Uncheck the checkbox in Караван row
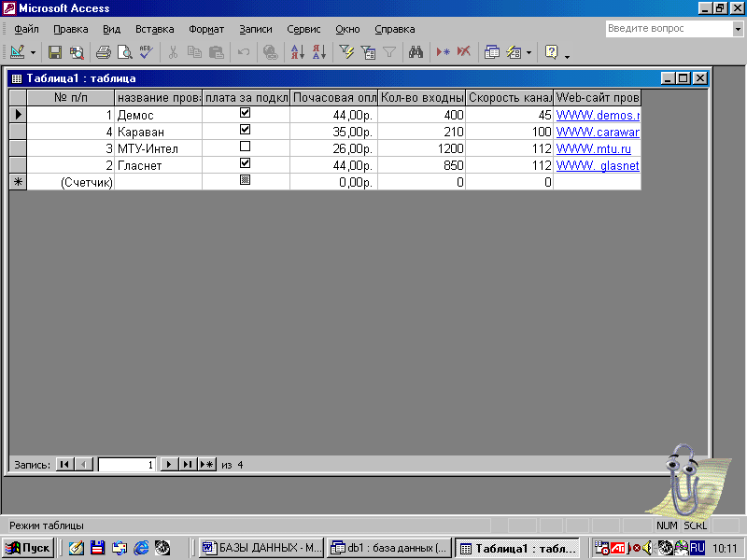Screen dimensions: 747x560 [x=245, y=130]
